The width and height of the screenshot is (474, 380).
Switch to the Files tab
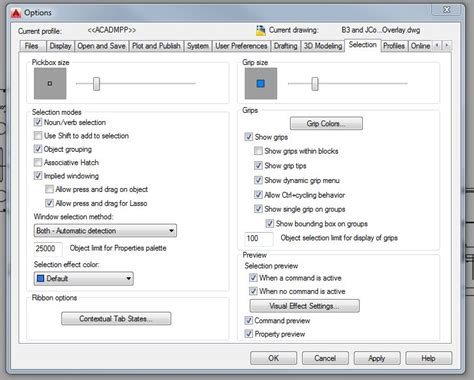pyautogui.click(x=31, y=46)
